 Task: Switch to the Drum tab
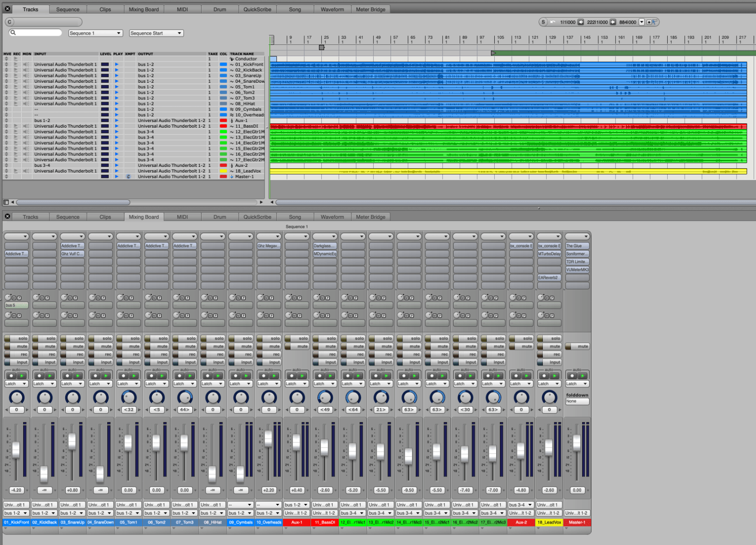[x=219, y=9]
